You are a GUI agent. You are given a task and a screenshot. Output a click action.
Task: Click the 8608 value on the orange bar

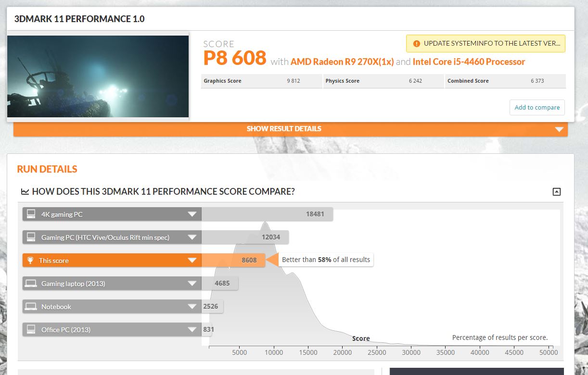pos(249,260)
